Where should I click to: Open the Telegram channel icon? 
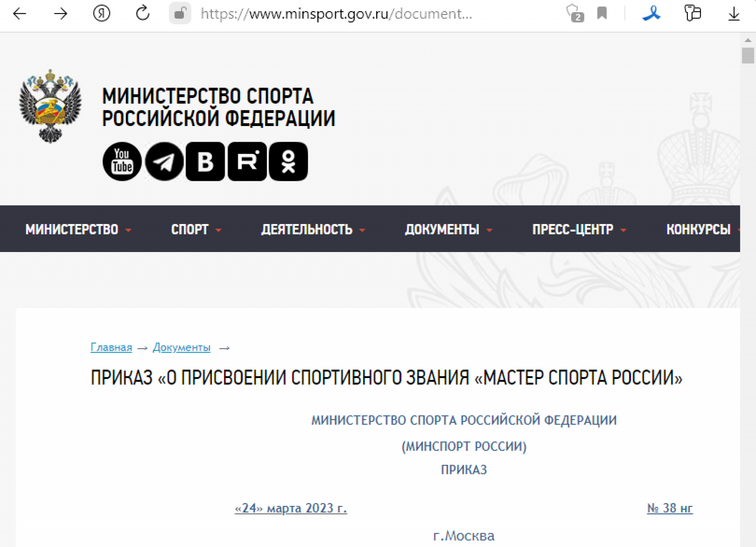(164, 161)
